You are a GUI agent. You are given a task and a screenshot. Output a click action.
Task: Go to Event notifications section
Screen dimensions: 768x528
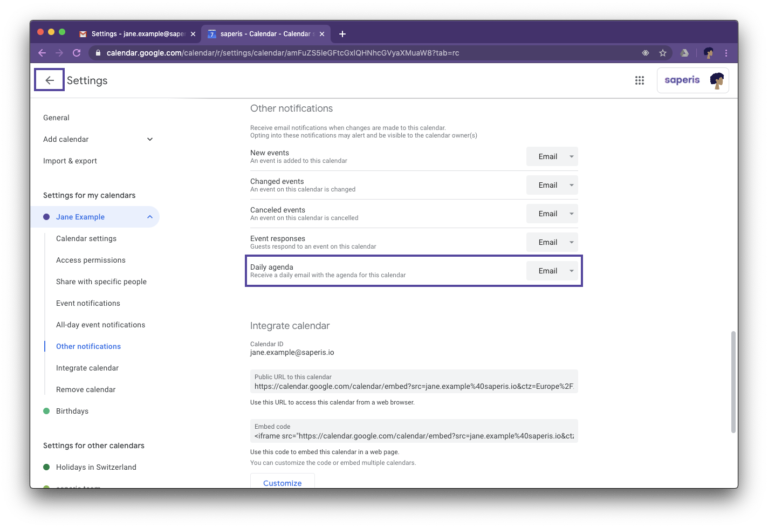pyautogui.click(x=88, y=303)
